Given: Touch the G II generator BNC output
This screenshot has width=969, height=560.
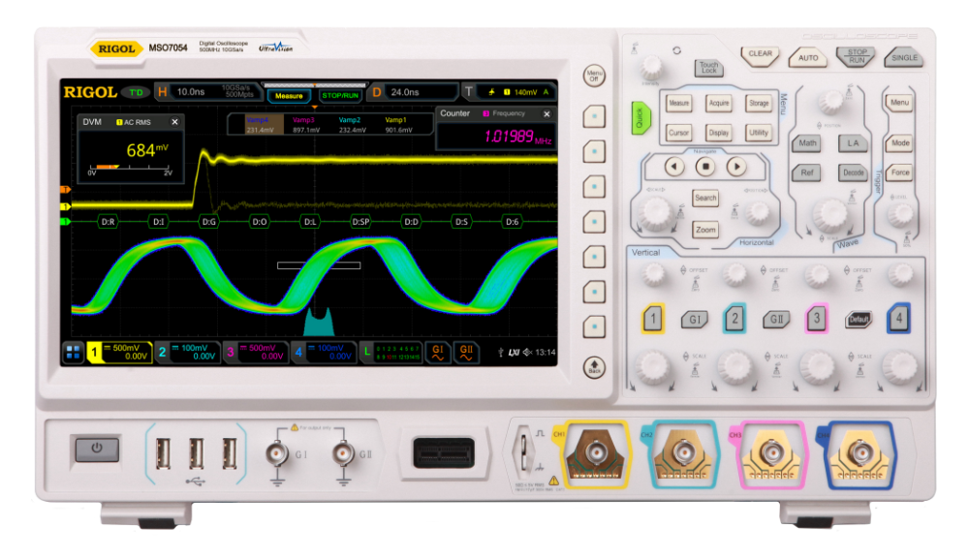Looking at the screenshot, I should [343, 454].
